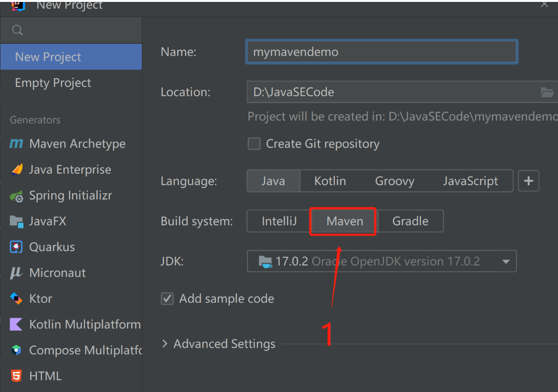Click the Micronaut mu icon
Viewport: 558px width, 392px height.
click(x=16, y=273)
